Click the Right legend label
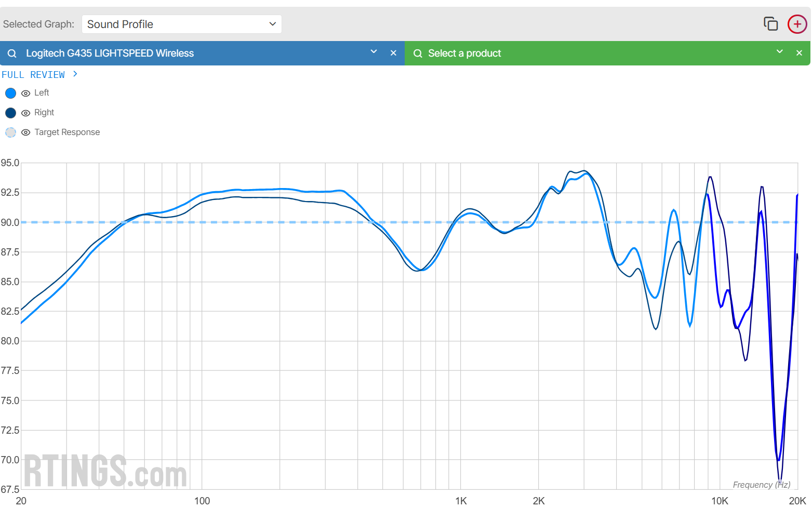 coord(44,113)
